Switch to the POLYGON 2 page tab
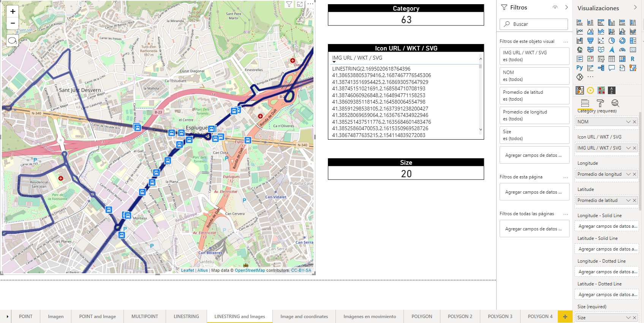 (x=460, y=317)
